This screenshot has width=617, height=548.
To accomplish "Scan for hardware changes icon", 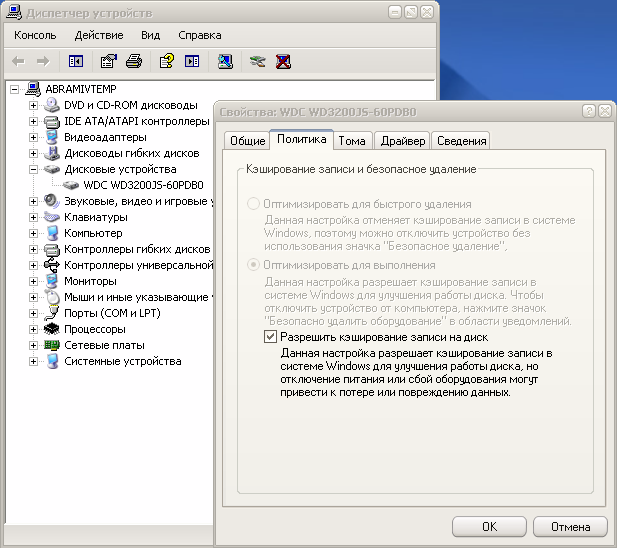I will [x=225, y=61].
